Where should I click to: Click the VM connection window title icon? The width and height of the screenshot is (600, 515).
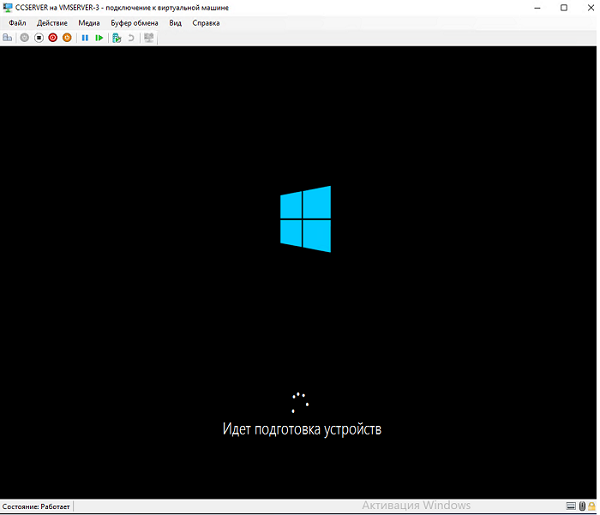(x=7, y=7)
